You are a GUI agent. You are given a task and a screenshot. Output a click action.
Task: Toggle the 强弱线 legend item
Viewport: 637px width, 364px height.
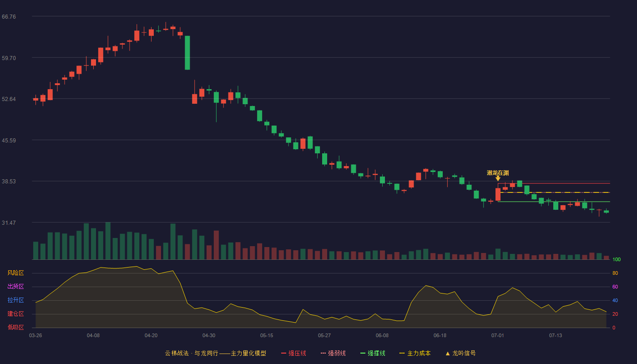tap(333, 353)
